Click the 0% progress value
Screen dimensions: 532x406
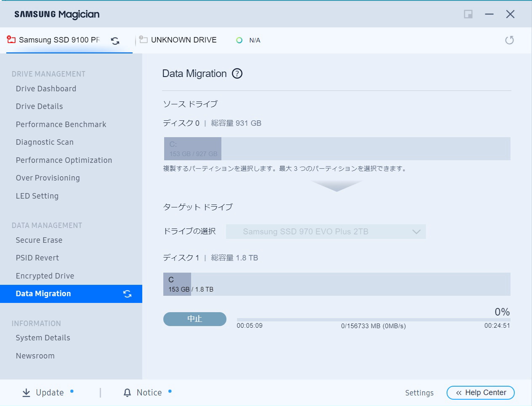pos(502,312)
